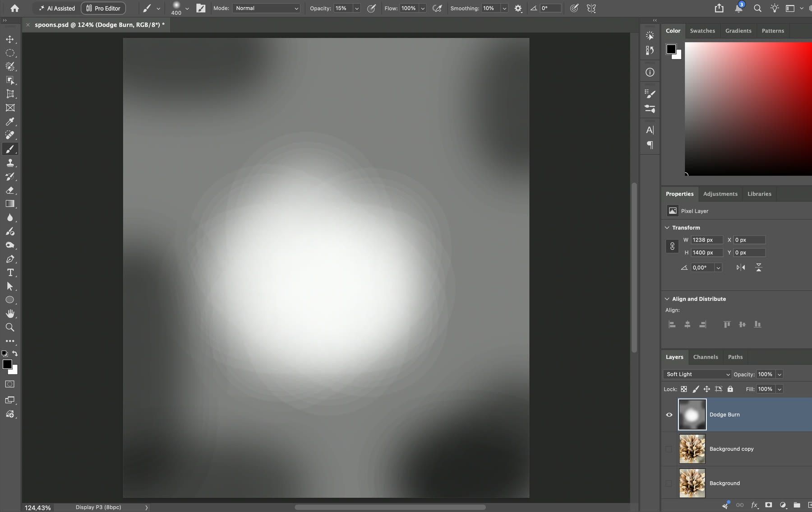Image resolution: width=812 pixels, height=512 pixels.
Task: Select the Eraser tool
Action: coord(10,190)
